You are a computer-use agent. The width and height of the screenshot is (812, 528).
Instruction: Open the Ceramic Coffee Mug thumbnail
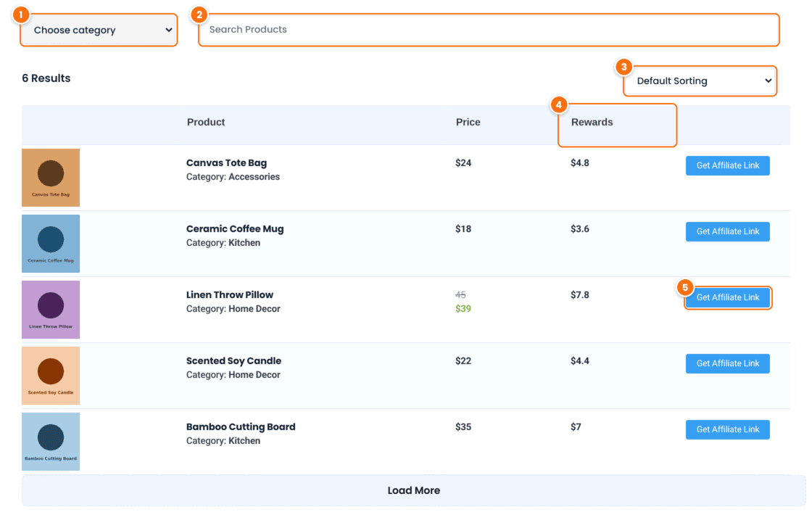click(x=51, y=244)
